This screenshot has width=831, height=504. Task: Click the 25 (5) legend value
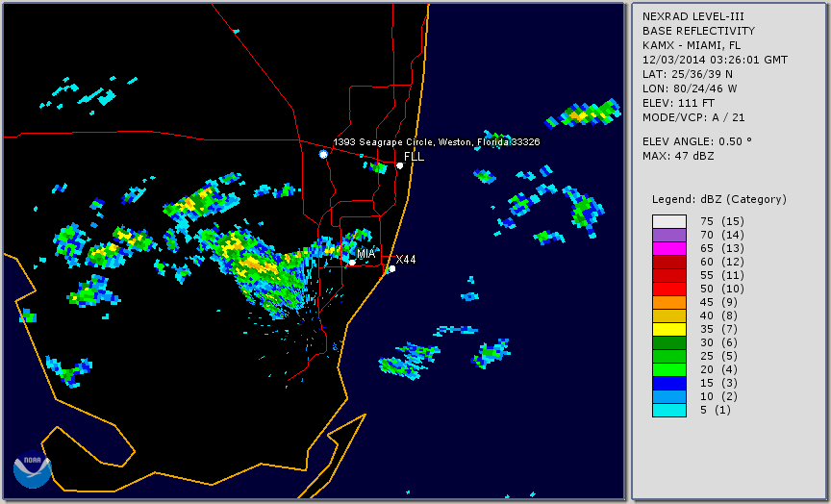coord(718,356)
